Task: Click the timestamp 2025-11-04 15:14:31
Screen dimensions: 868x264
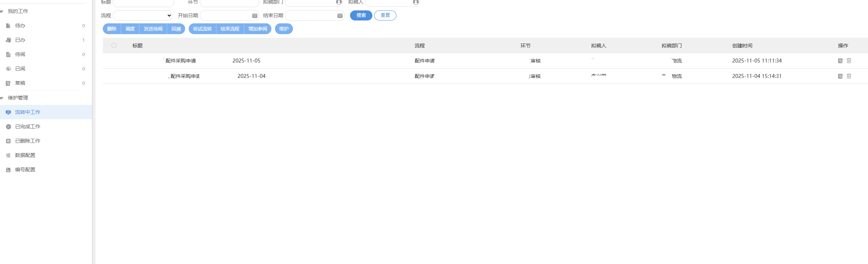Action: coord(757,76)
